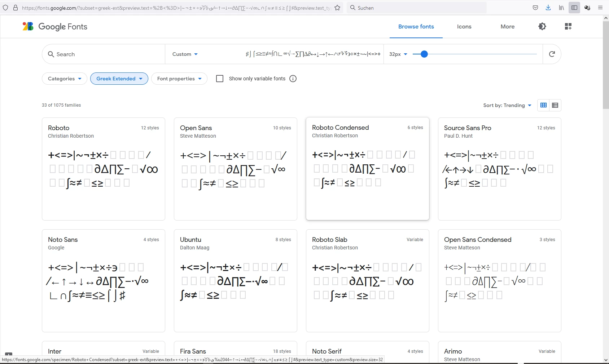Open the Icons tab
609x364 pixels.
pyautogui.click(x=464, y=27)
